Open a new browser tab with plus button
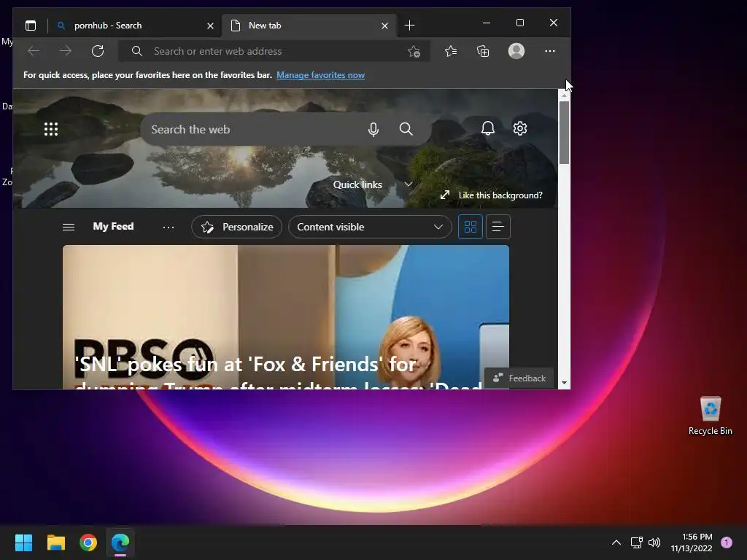This screenshot has width=747, height=560. click(x=409, y=26)
